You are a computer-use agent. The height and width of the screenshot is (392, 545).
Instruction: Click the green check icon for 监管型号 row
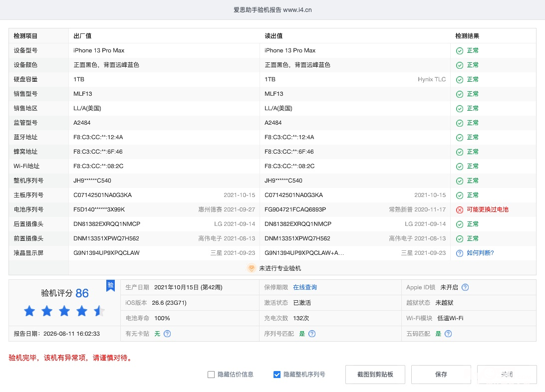tap(460, 123)
